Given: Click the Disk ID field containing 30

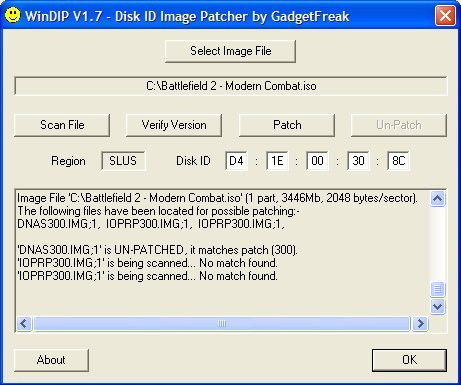Looking at the screenshot, I should (x=358, y=161).
